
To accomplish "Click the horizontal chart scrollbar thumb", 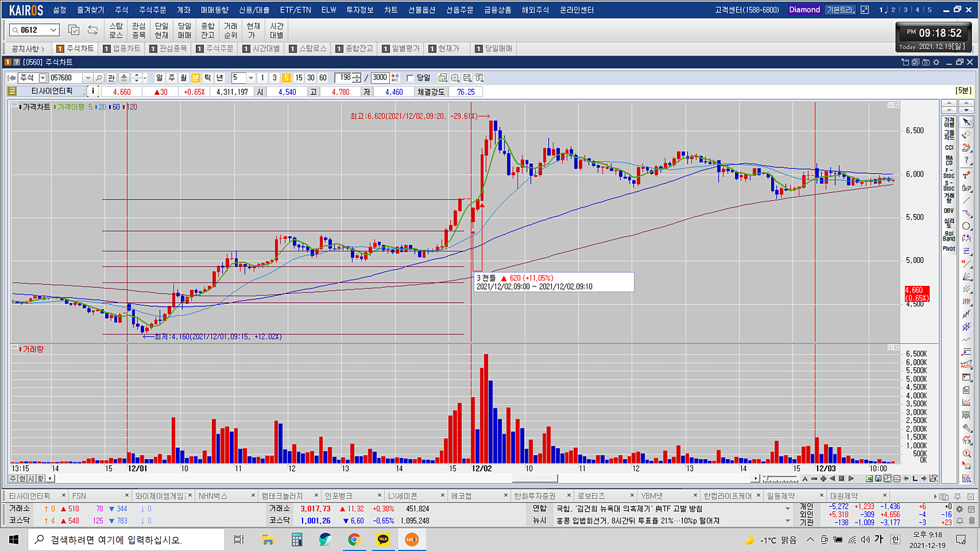I will point(535,478).
